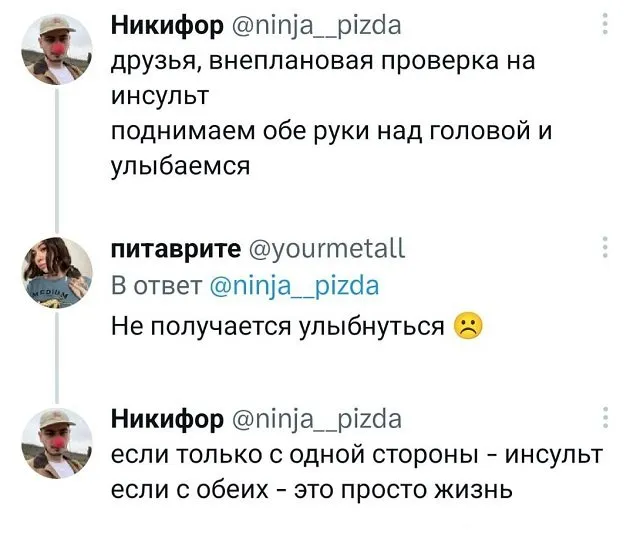
Task: Click Никифор avatar beside the top tweet
Action: 57,50
